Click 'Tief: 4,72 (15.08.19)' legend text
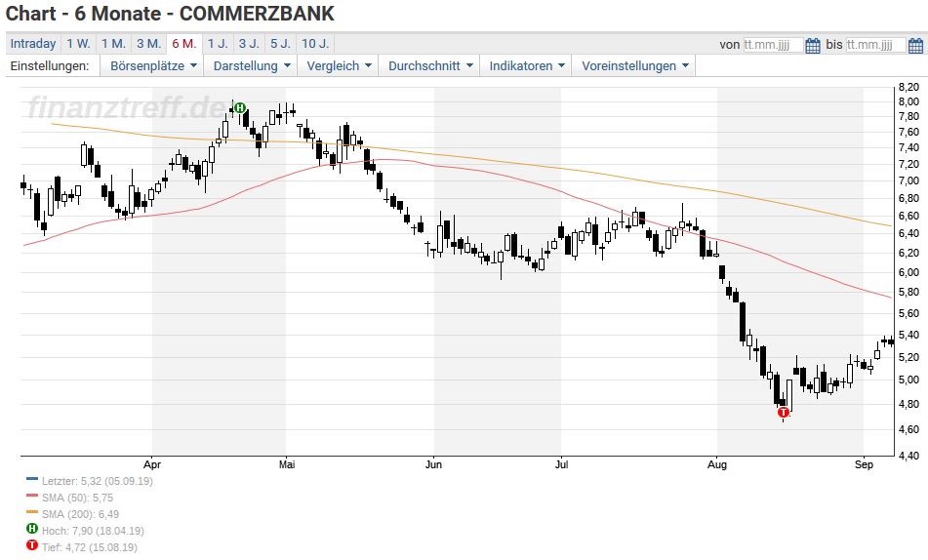This screenshot has width=928, height=560. pyautogui.click(x=90, y=547)
